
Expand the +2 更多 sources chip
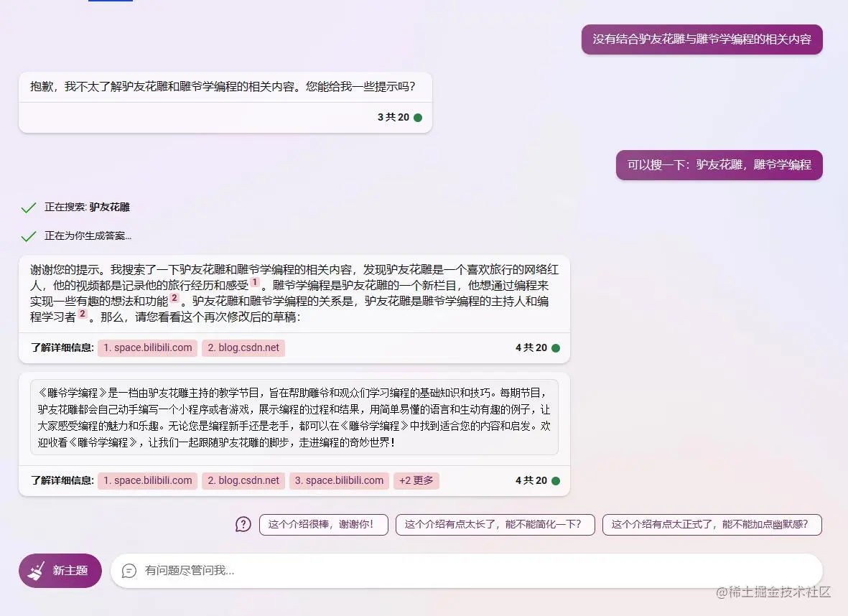[x=416, y=480]
